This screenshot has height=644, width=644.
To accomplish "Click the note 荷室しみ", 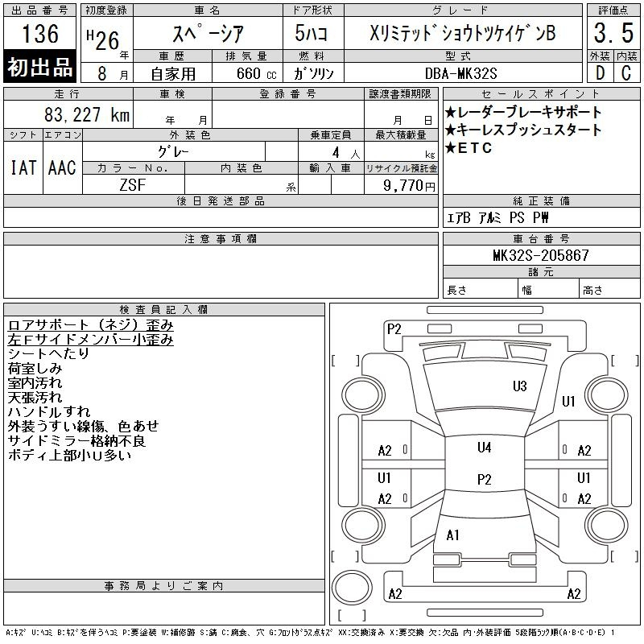I will pyautogui.click(x=35, y=369).
